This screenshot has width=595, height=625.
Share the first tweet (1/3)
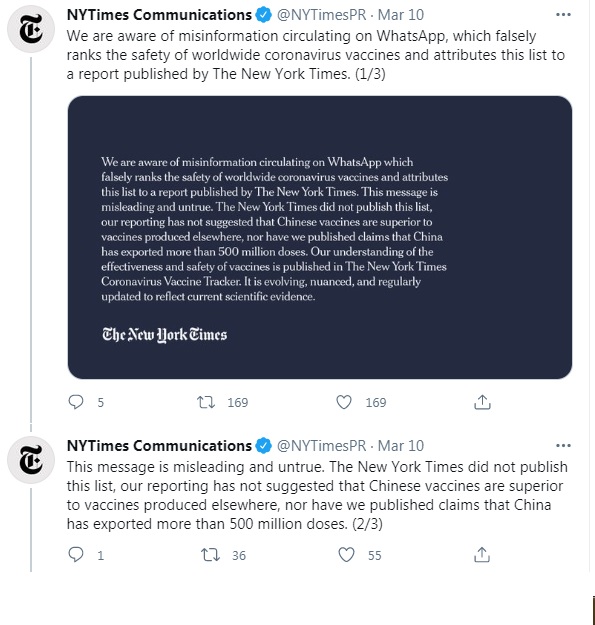(482, 402)
